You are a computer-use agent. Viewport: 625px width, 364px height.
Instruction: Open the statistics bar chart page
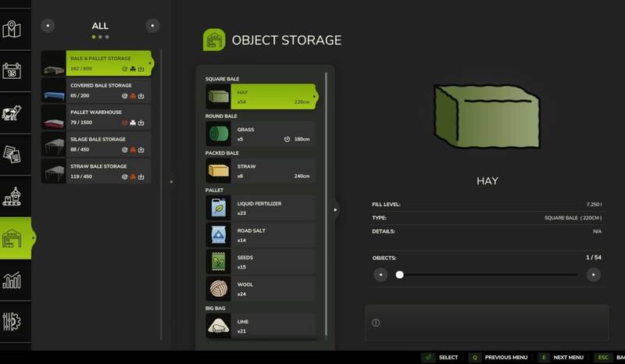(x=13, y=280)
